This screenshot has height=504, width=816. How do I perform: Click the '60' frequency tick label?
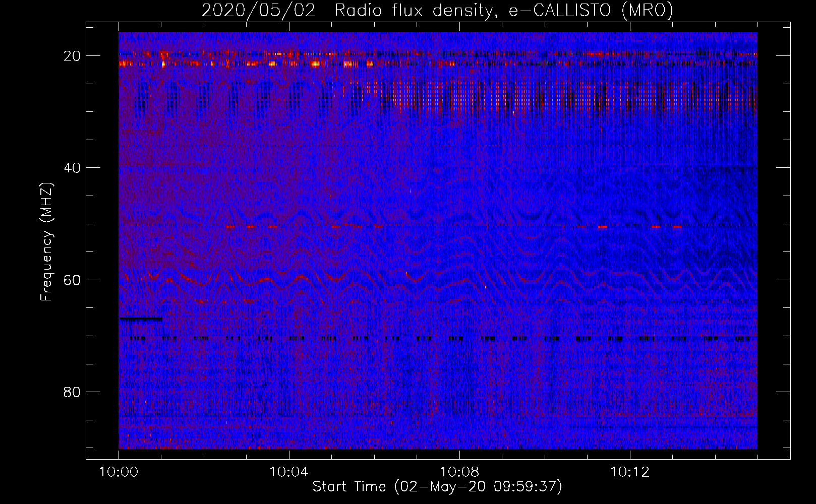coord(73,280)
